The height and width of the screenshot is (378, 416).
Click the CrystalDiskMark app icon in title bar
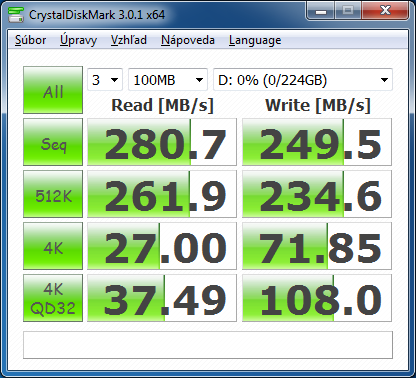tap(16, 14)
